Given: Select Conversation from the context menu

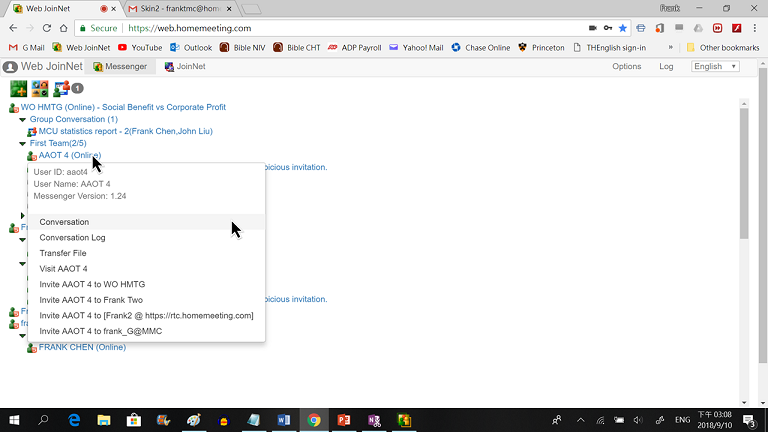Looking at the screenshot, I should tap(64, 222).
